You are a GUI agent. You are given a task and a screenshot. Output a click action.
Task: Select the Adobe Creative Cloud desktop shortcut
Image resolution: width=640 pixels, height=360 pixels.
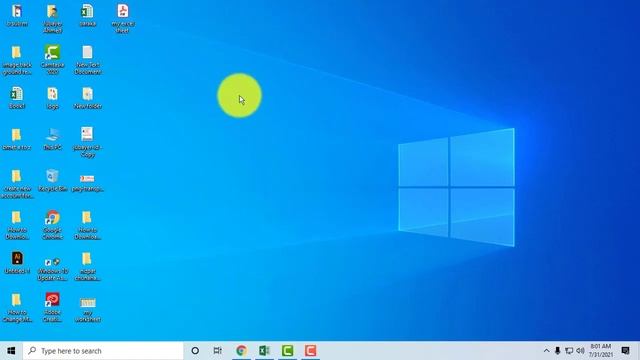coord(52,307)
